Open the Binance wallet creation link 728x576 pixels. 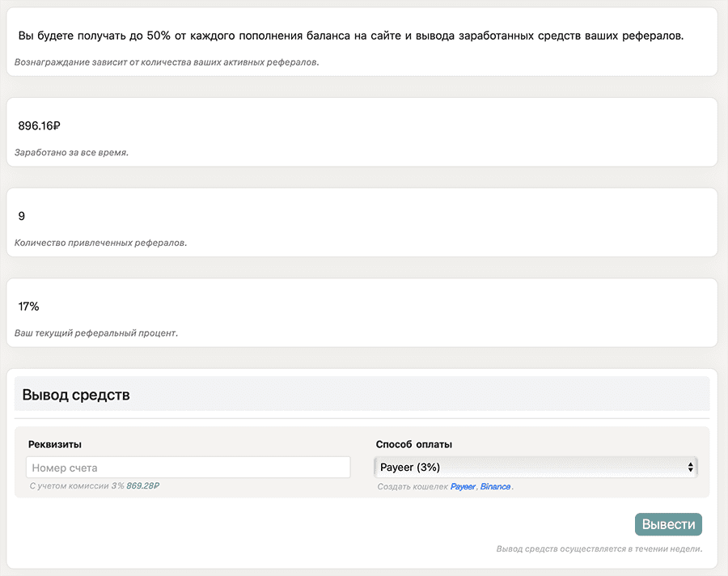click(495, 487)
